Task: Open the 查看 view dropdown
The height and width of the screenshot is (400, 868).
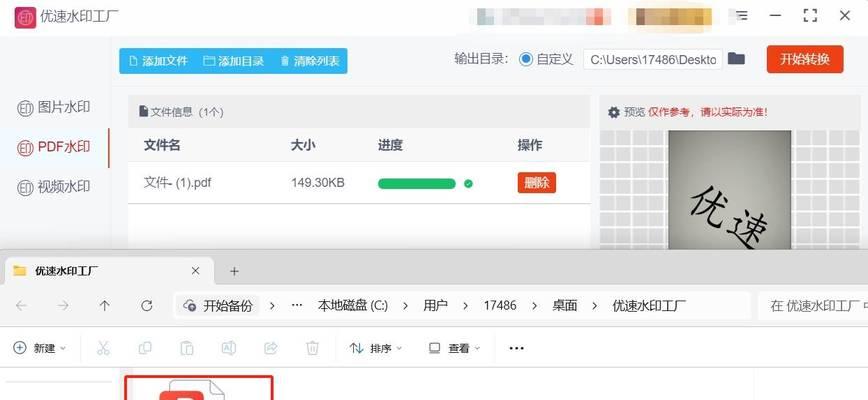Action: click(455, 348)
